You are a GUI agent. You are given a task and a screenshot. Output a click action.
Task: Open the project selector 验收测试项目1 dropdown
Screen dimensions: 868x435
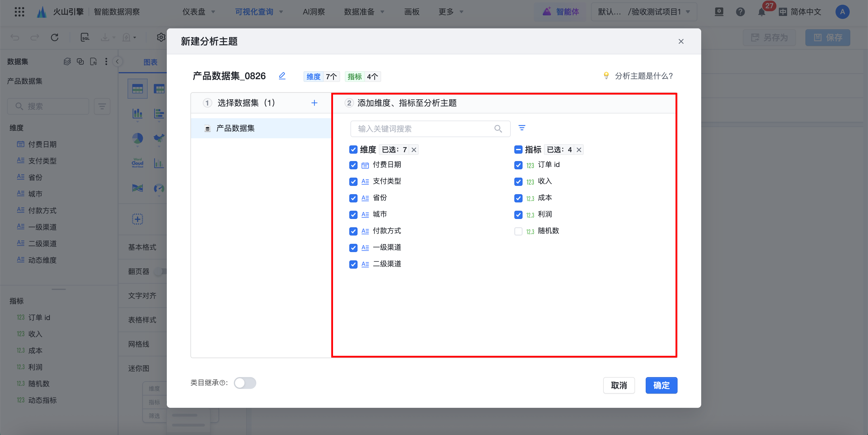644,12
